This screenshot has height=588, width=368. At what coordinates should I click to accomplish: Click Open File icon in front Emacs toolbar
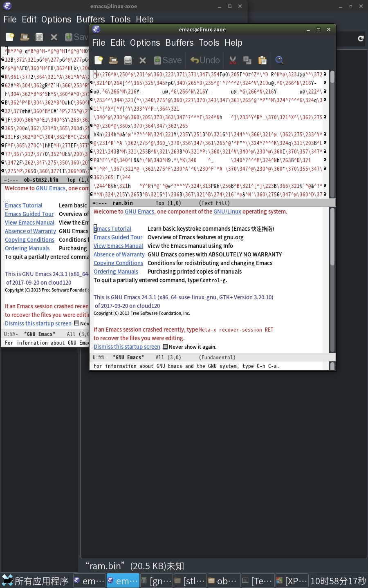113,60
